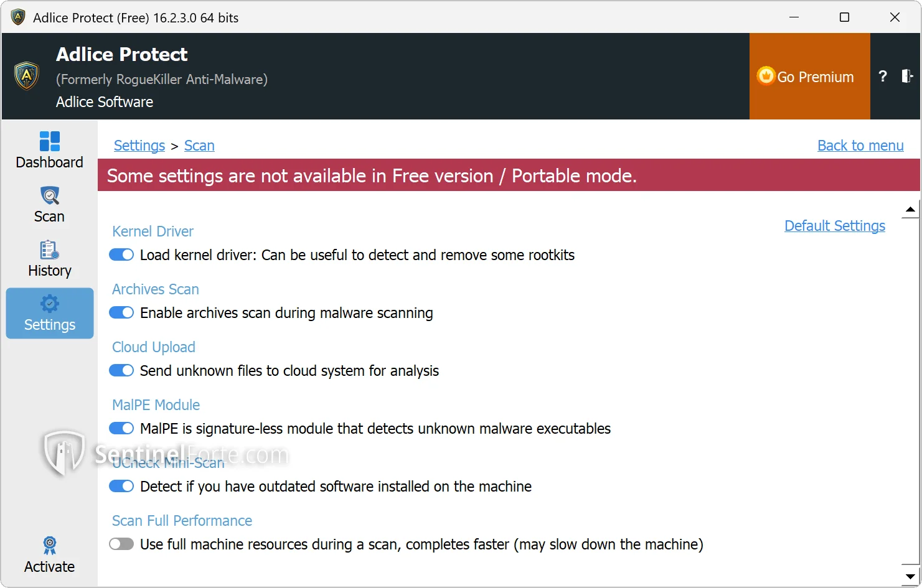Minimize the Adlice Protect window
The image size is (922, 588).
tap(794, 17)
